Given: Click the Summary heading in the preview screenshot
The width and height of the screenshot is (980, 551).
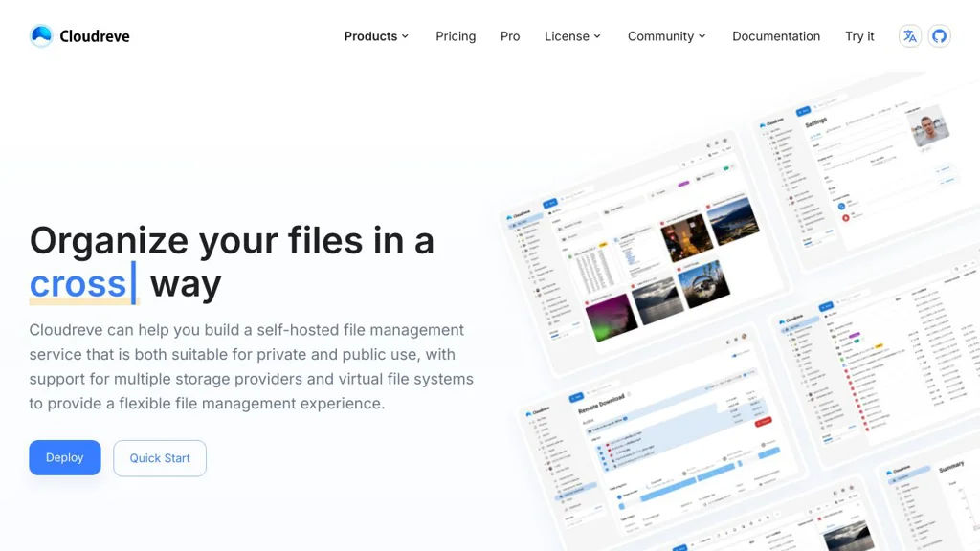Looking at the screenshot, I should (x=951, y=467).
